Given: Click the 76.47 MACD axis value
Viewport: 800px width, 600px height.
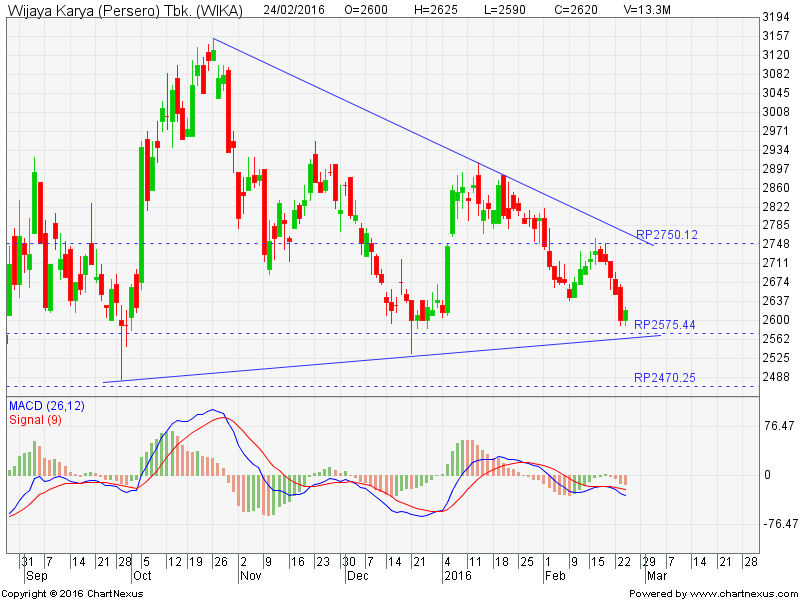Looking at the screenshot, I should pyautogui.click(x=777, y=426).
